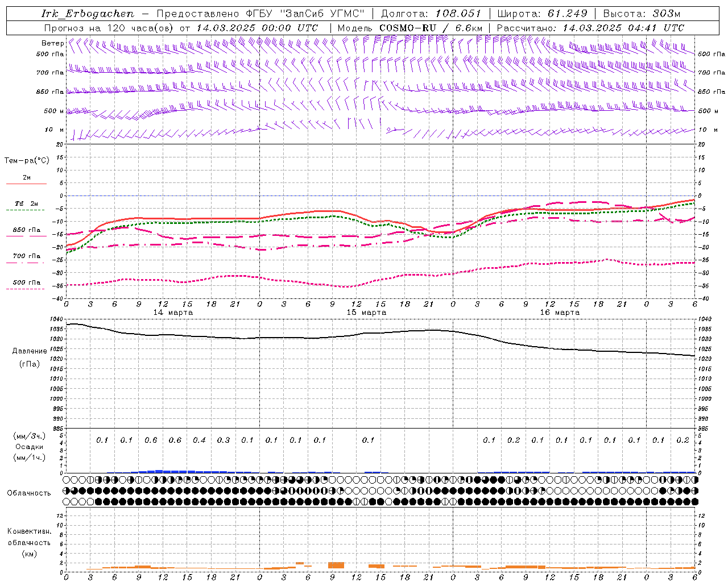Click the '(гПа)' unit label under Давление

(x=30, y=364)
